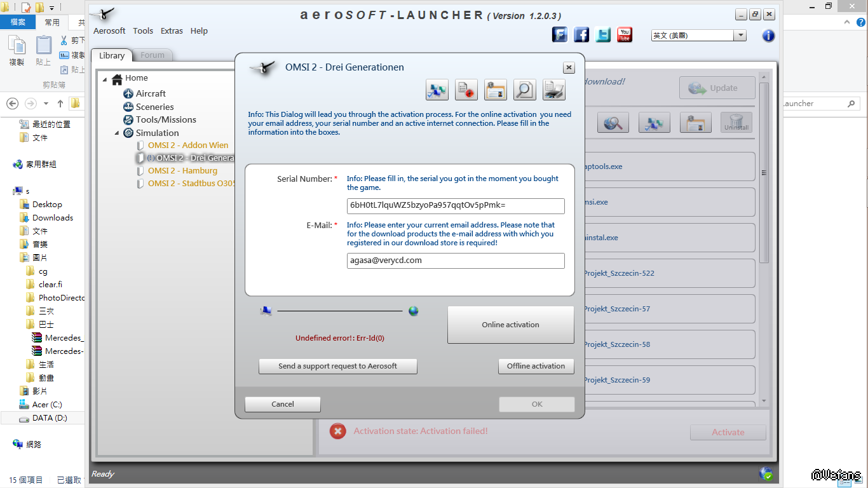Click the globe with magnifier button in the launcher
Screen dimensions: 868x488
tap(613, 123)
